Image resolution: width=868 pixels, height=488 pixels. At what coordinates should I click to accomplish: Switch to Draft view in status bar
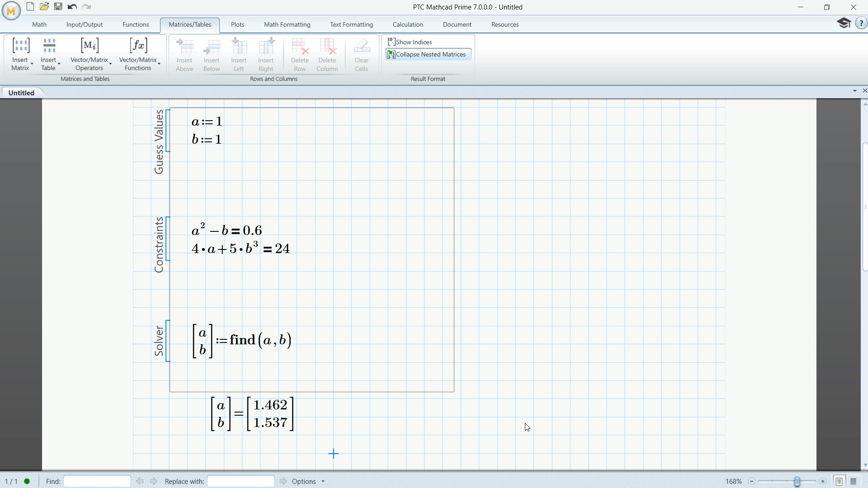click(x=854, y=481)
